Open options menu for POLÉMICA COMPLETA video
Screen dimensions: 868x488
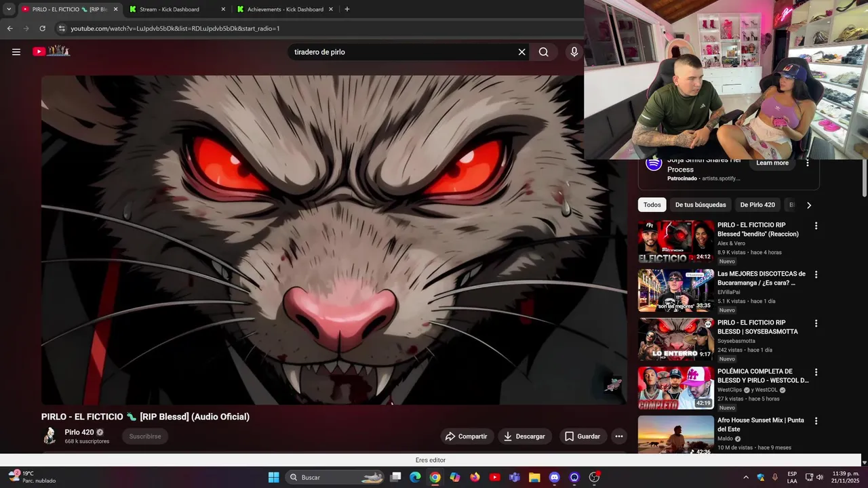point(816,372)
